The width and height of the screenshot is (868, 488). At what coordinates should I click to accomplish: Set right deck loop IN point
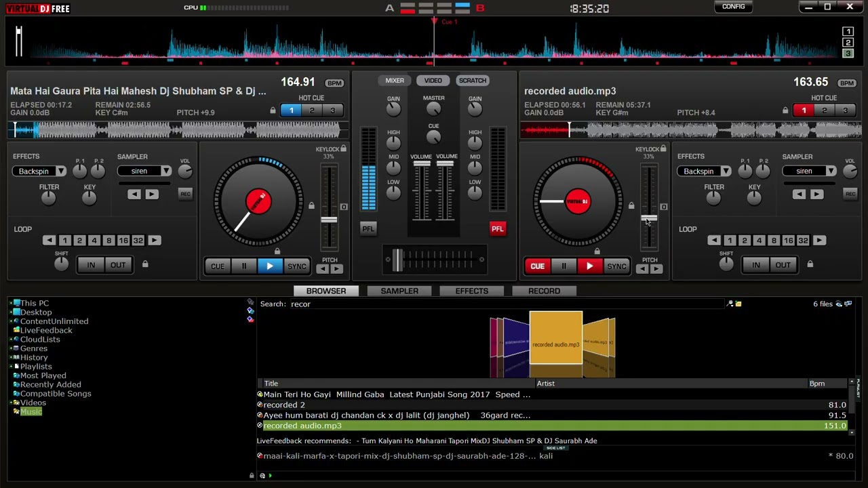pyautogui.click(x=756, y=265)
